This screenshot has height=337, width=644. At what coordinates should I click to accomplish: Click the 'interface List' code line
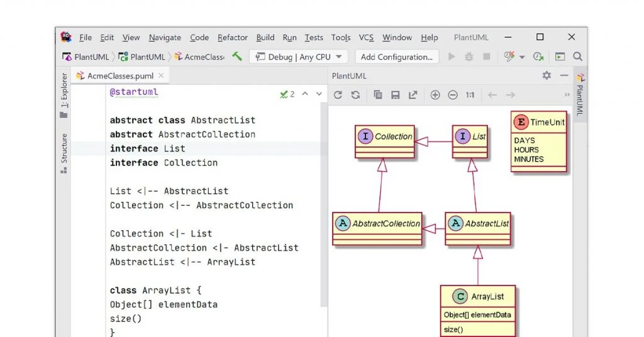(147, 148)
